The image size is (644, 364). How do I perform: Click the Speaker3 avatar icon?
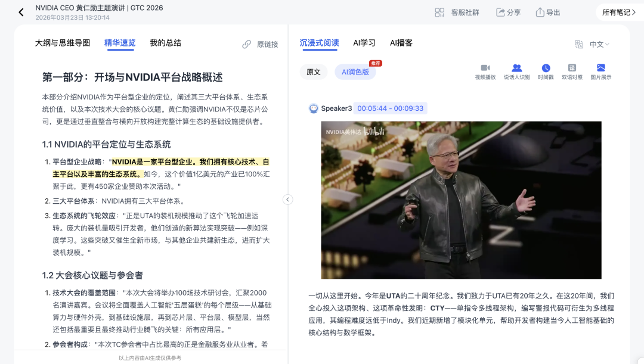click(314, 108)
